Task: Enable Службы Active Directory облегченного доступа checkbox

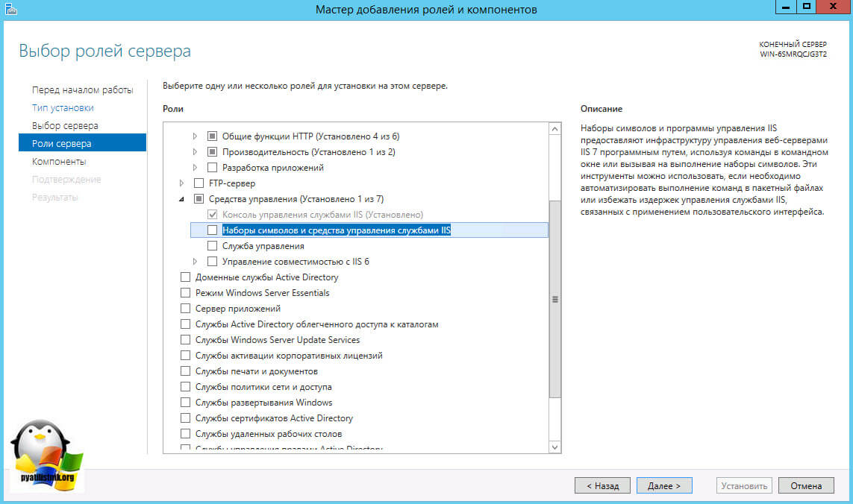Action: click(x=185, y=324)
